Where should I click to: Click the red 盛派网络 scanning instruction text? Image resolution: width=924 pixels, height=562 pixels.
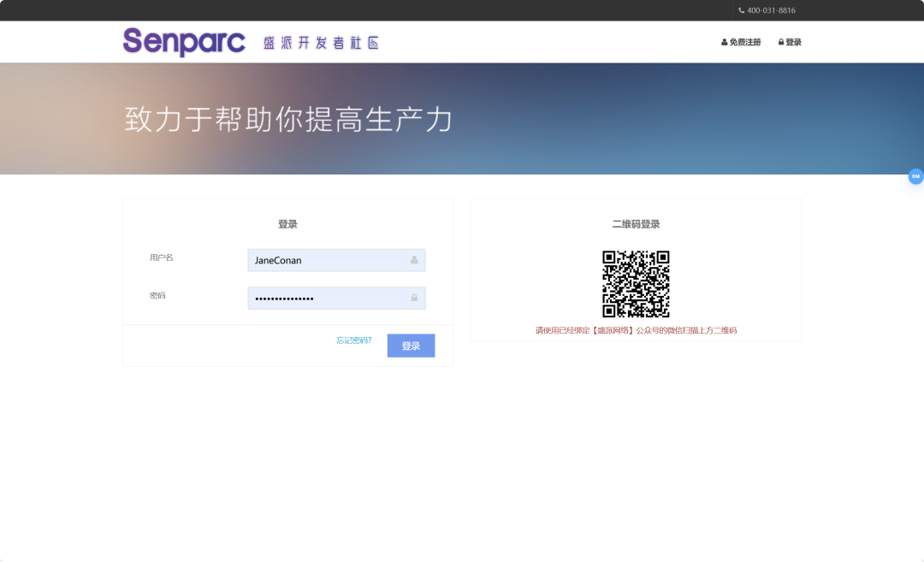636,330
